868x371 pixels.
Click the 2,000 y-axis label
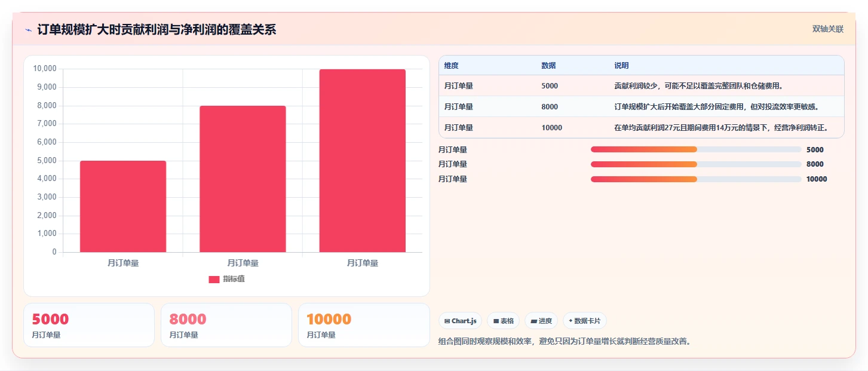[47, 216]
